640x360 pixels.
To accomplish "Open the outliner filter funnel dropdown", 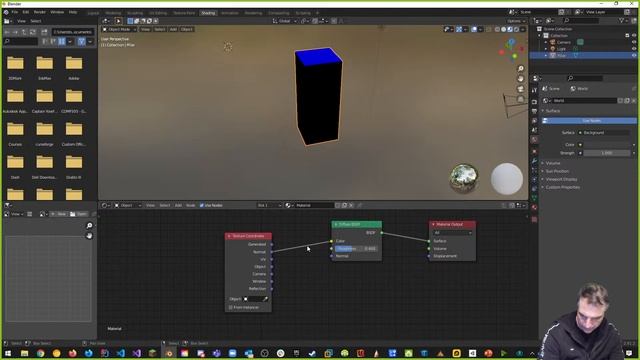I will coord(623,20).
